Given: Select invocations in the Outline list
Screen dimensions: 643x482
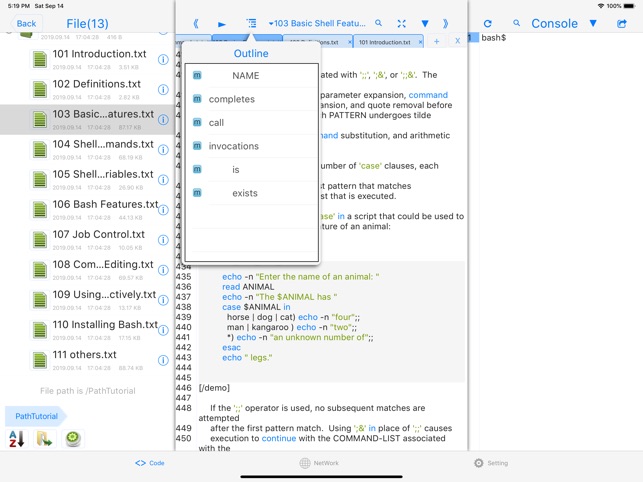Looking at the screenshot, I should [251, 146].
